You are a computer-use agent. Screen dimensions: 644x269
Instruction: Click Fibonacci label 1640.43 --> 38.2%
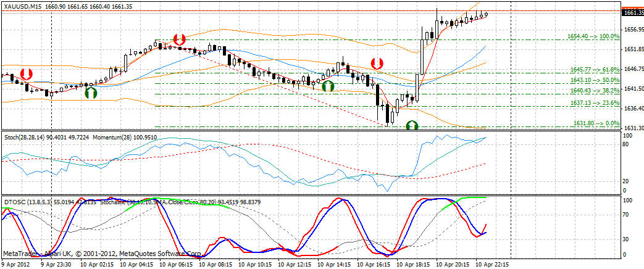pyautogui.click(x=595, y=91)
